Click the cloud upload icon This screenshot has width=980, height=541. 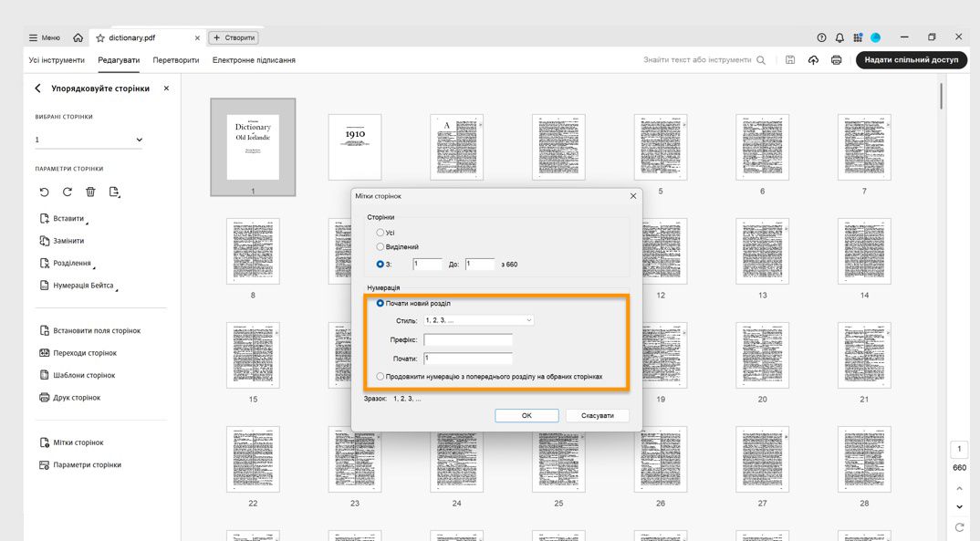(813, 60)
